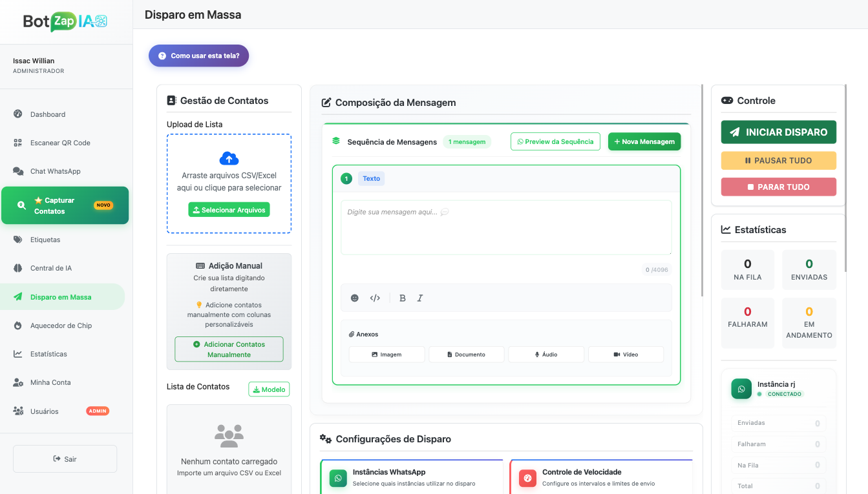Apply italic formatting to the message
868x494 pixels.
point(420,298)
